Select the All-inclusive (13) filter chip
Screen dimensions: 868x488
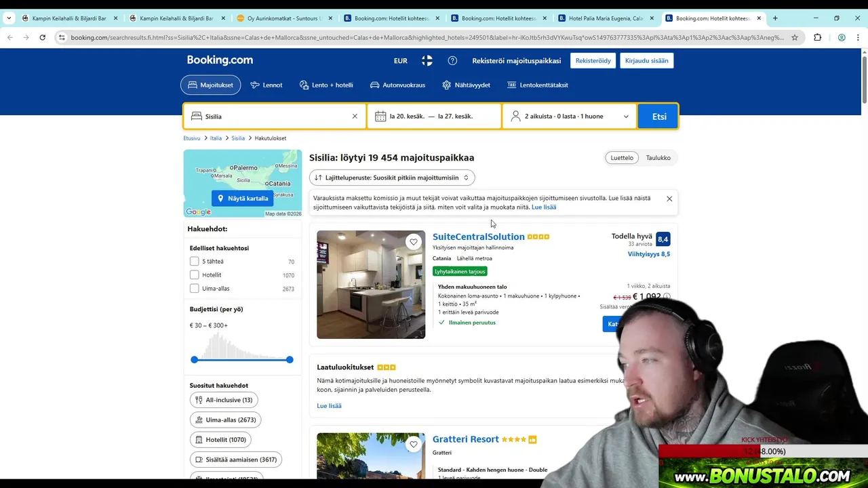(x=224, y=400)
